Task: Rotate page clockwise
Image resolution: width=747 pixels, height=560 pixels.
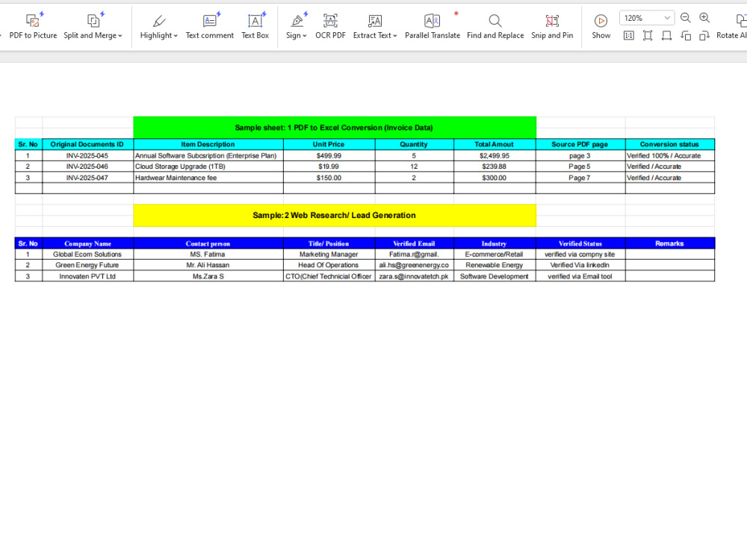Action: point(704,36)
